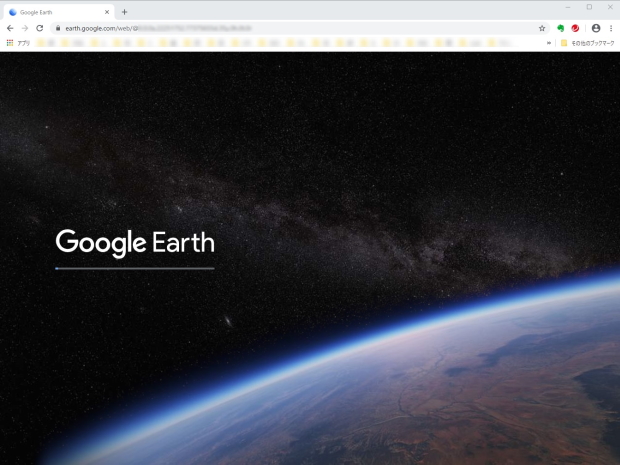Maximize the Chrome window

pyautogui.click(x=589, y=7)
